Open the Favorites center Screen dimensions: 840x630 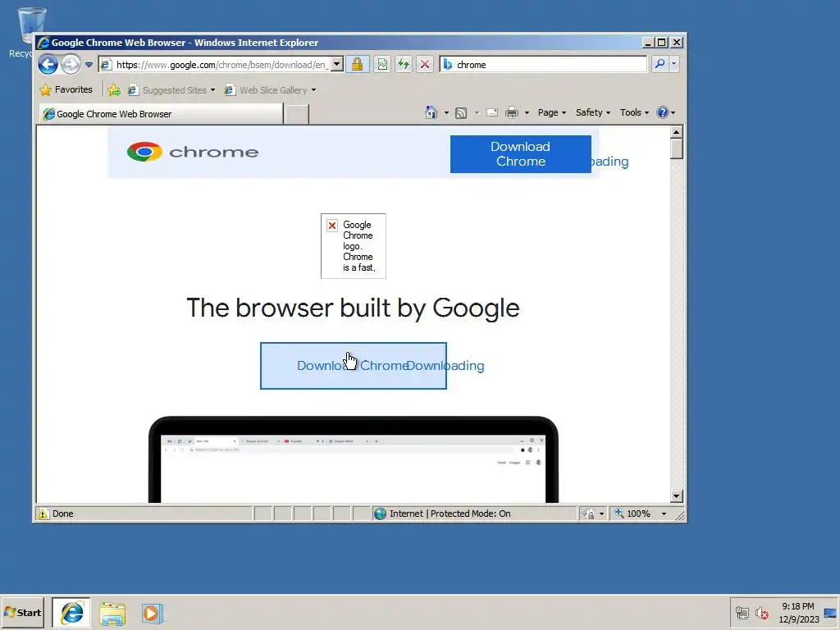click(x=66, y=89)
